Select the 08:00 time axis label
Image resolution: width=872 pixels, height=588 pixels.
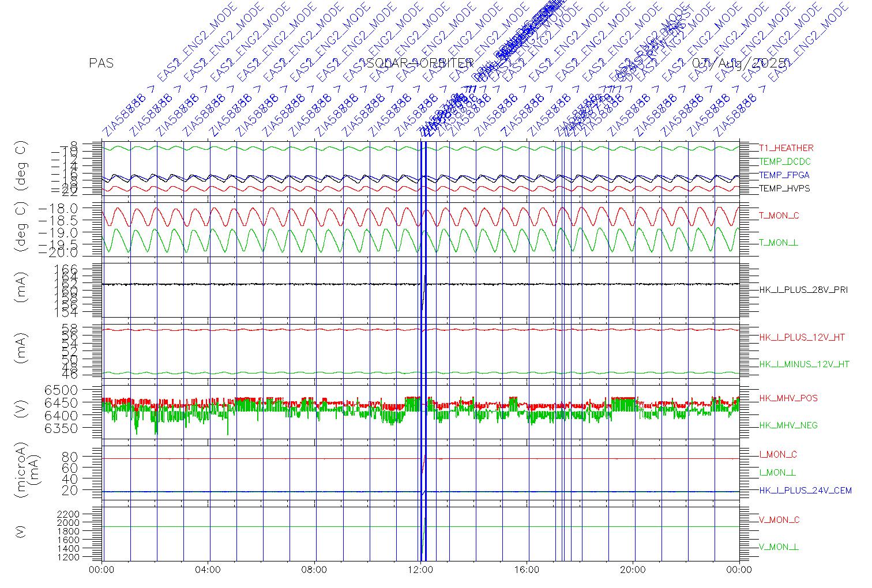point(314,570)
